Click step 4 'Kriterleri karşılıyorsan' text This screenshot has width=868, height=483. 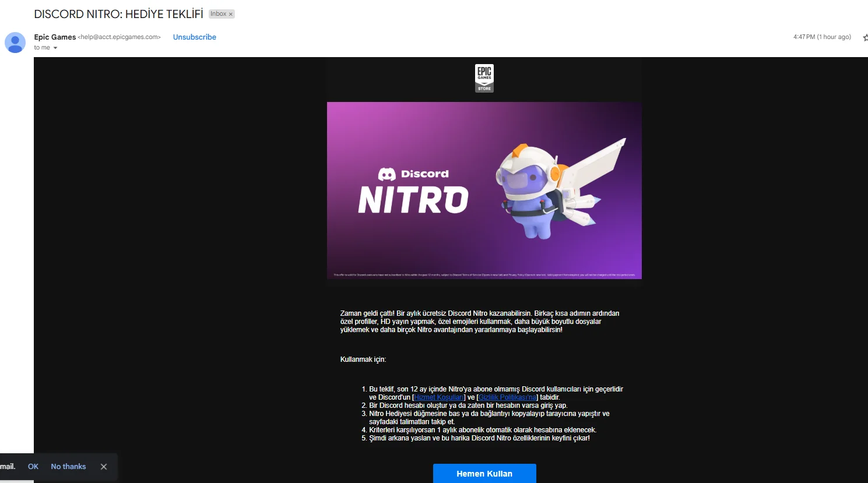pos(483,430)
